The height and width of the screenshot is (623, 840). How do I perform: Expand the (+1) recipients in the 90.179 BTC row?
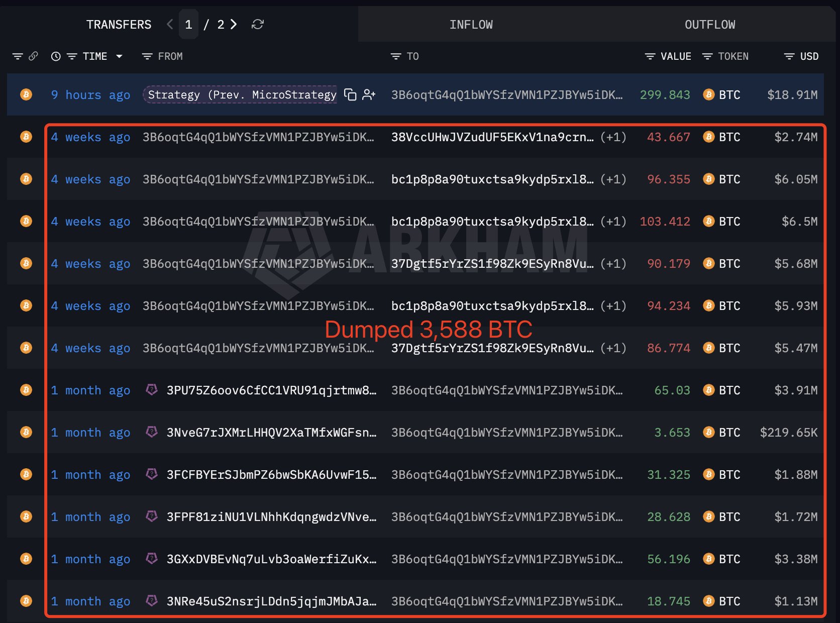click(613, 263)
